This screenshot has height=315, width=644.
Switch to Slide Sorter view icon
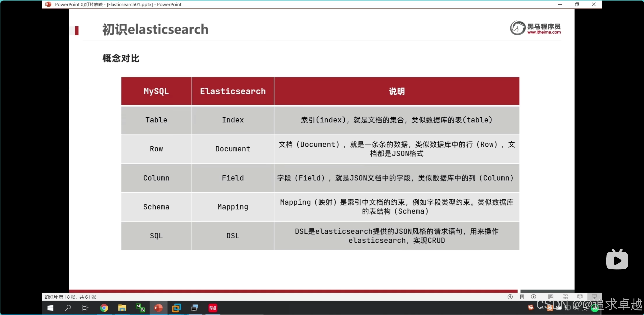pyautogui.click(x=565, y=297)
